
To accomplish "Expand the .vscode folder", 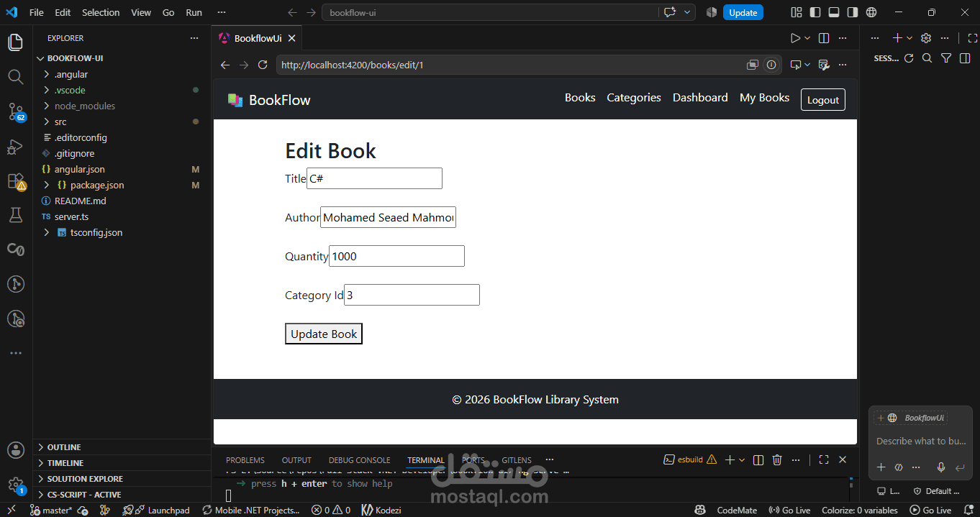I will pos(47,90).
